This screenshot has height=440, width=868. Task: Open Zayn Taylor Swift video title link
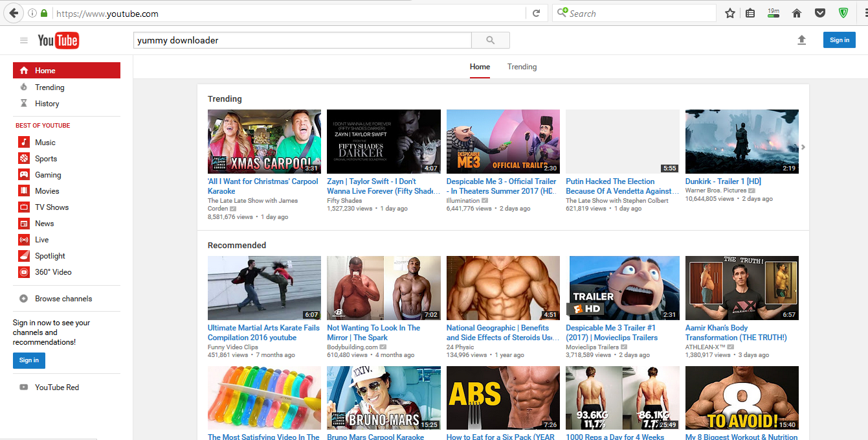[x=382, y=186]
